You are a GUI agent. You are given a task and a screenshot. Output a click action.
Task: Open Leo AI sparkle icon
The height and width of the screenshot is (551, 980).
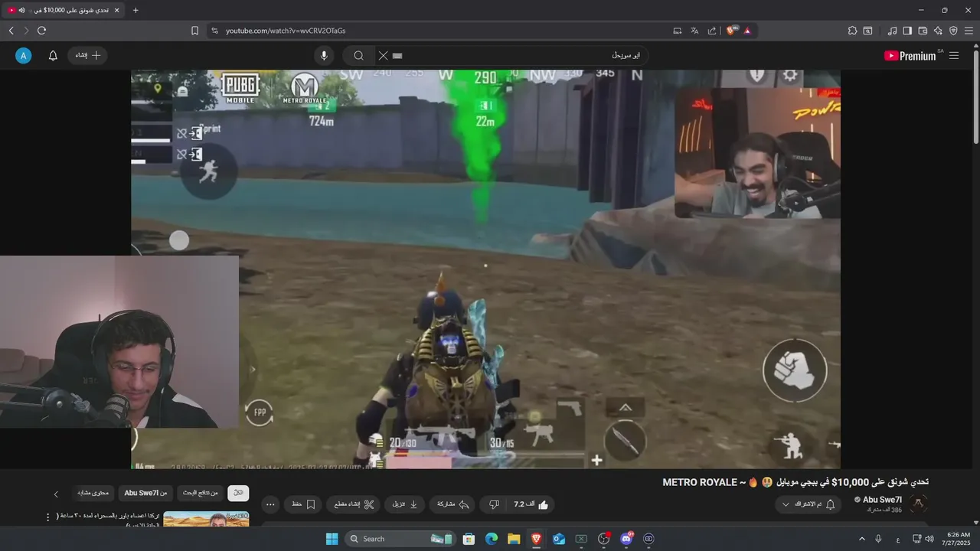coord(938,31)
